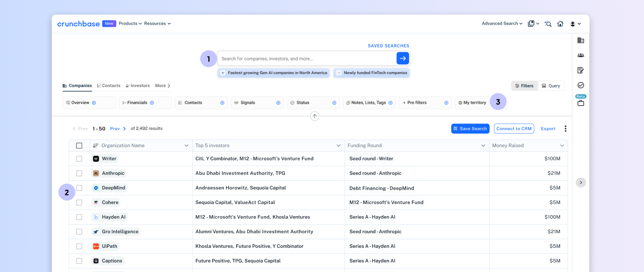Check the Anthropic row checkbox

pos(79,173)
